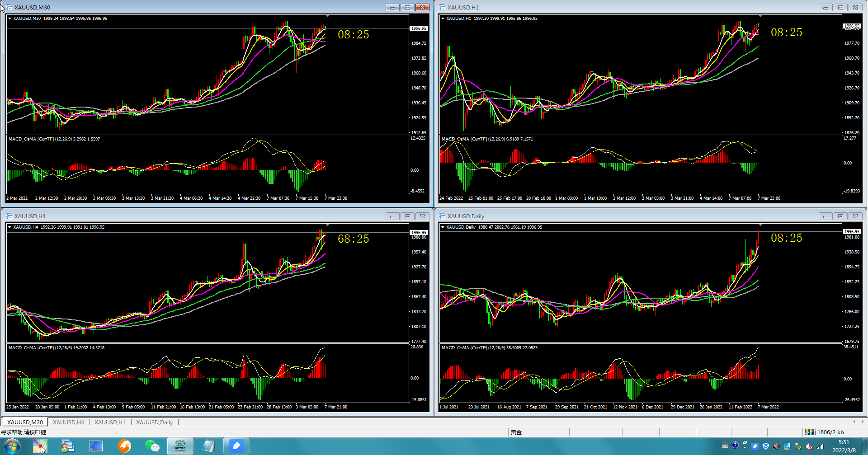Click the 68:25 timer in H4 chart
Viewport: 868px width, 455px height.
[x=354, y=239]
